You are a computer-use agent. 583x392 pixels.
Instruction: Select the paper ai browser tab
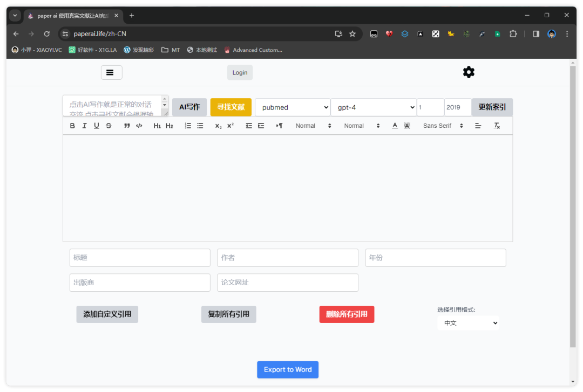pos(73,16)
